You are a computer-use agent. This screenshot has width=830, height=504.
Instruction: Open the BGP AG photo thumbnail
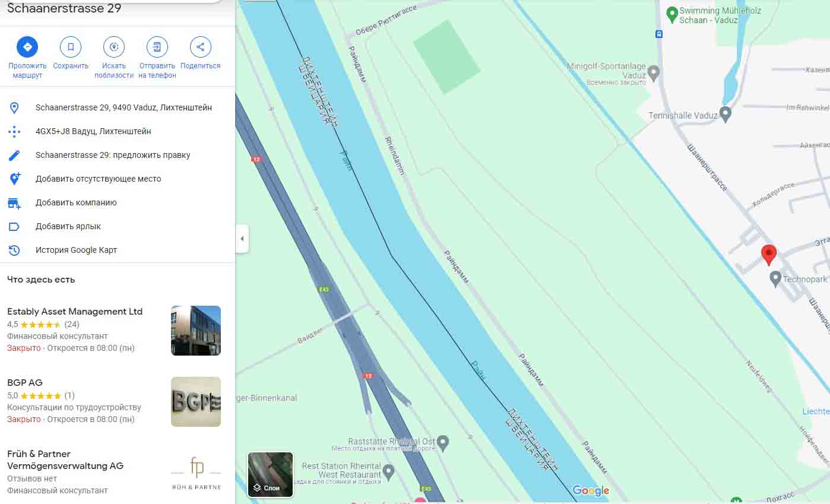196,402
